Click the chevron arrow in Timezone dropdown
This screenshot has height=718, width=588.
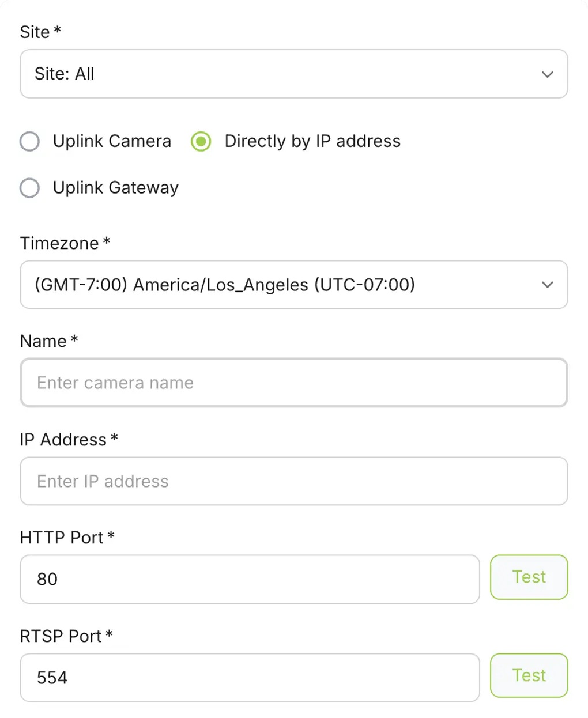coord(547,285)
